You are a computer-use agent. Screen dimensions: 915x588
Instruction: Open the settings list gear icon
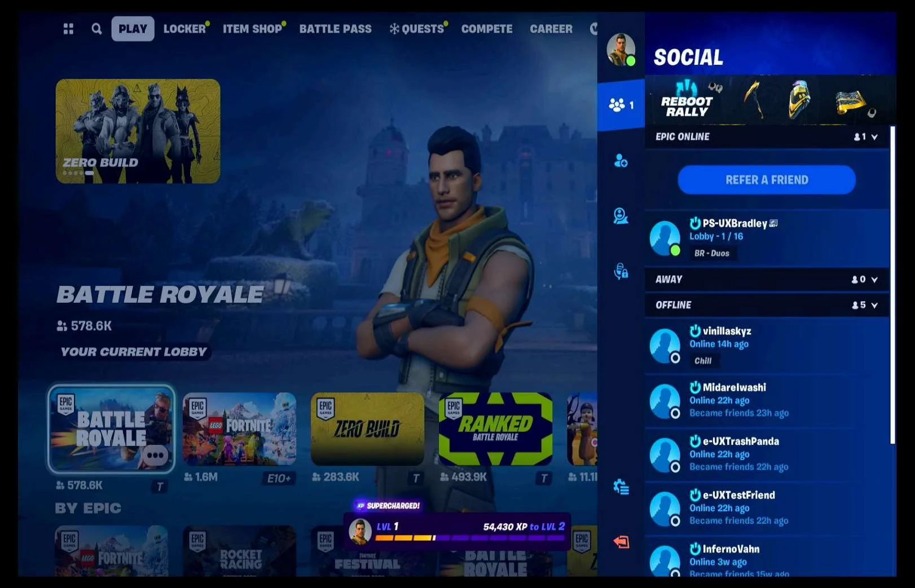pyautogui.click(x=621, y=487)
